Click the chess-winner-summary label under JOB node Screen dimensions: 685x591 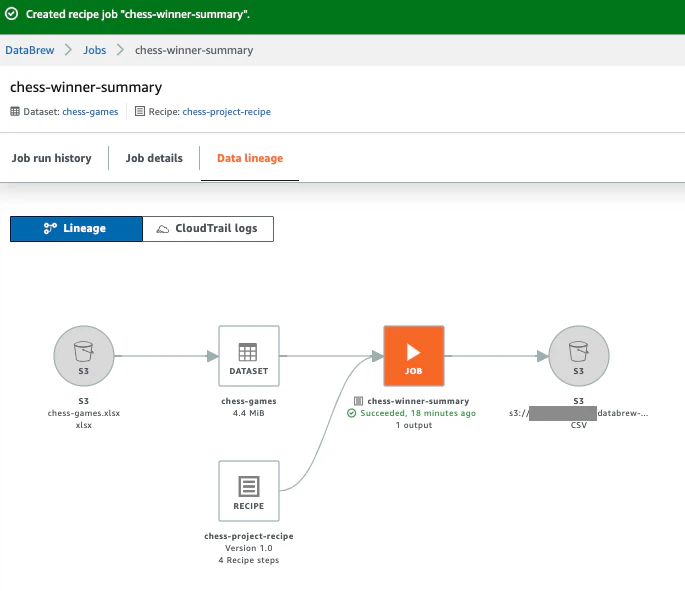pos(418,401)
